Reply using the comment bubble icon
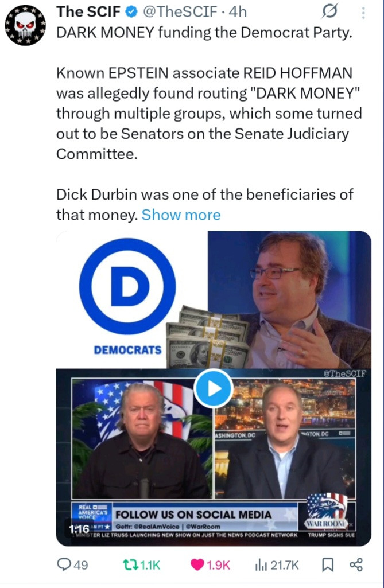 point(64,564)
